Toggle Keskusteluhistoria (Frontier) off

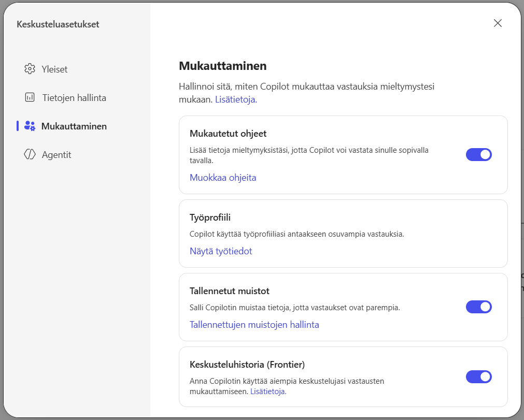tap(478, 377)
